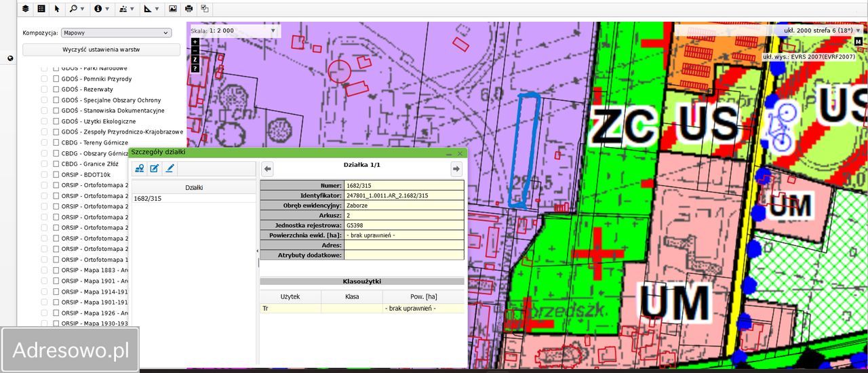This screenshot has width=868, height=373.
Task: Open map help question mark button
Action: (x=195, y=68)
